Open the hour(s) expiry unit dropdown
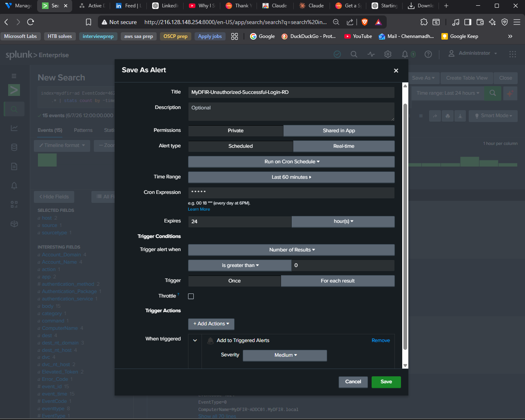This screenshot has height=420, width=525. [x=343, y=221]
